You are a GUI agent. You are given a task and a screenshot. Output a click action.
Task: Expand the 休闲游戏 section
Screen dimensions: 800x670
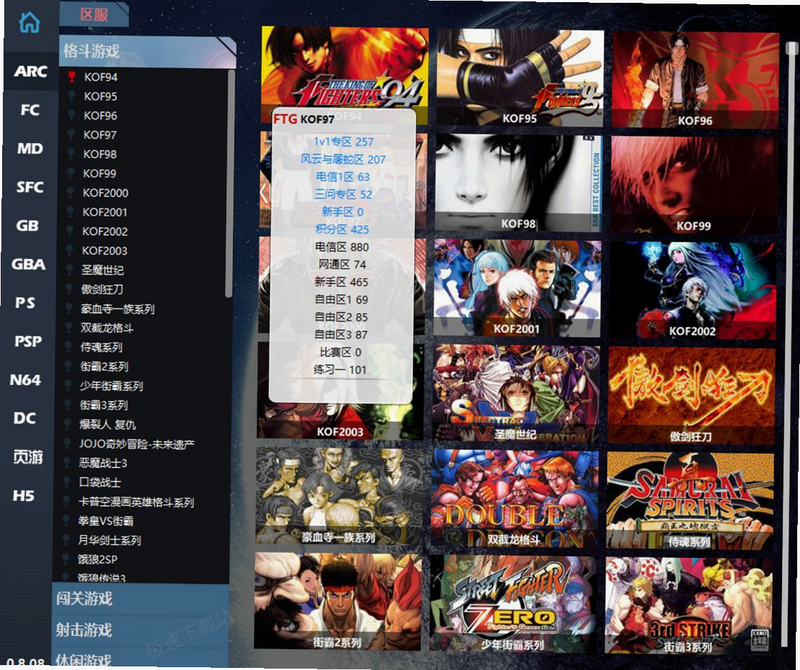click(x=140, y=659)
